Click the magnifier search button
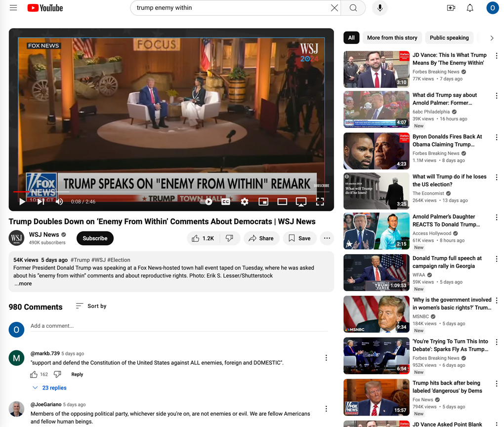 pos(353,8)
